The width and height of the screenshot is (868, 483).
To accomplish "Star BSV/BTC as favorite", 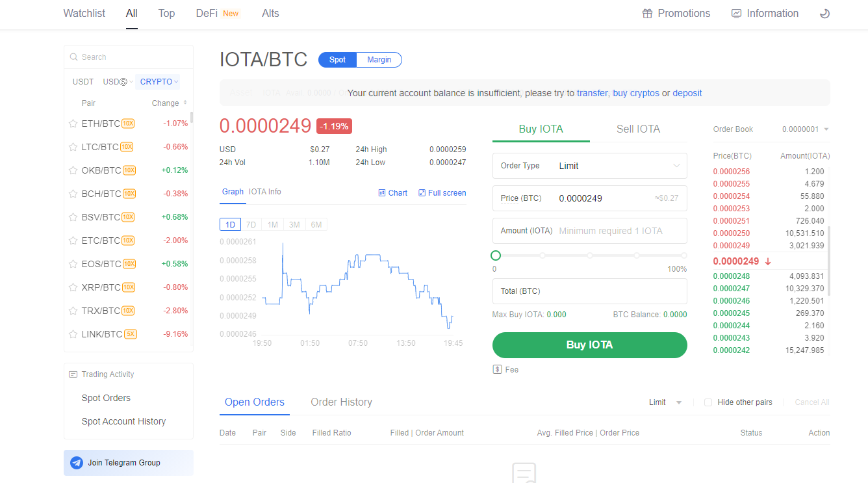I will 73,217.
